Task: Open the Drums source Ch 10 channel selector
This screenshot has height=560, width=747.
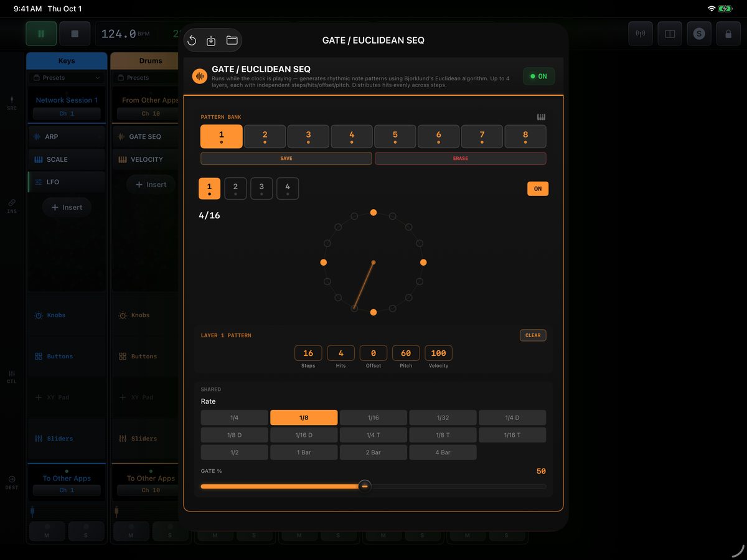Action: [x=149, y=114]
